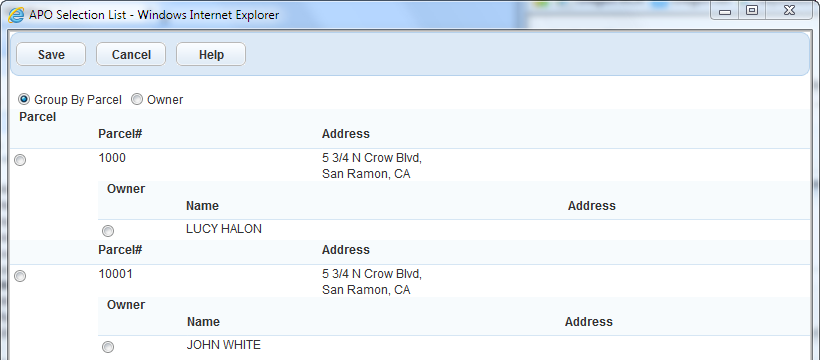This screenshot has width=820, height=360.
Task: Minimize the APO Selection List window
Action: pyautogui.click(x=724, y=10)
